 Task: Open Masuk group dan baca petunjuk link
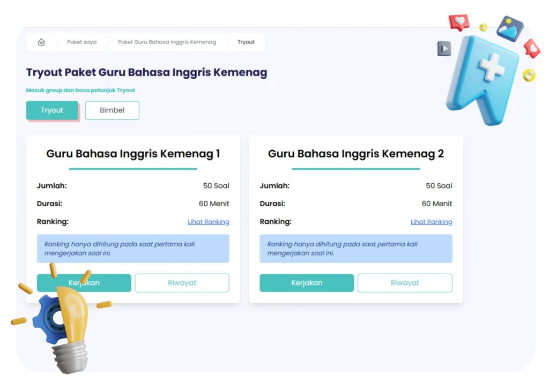[x=80, y=90]
